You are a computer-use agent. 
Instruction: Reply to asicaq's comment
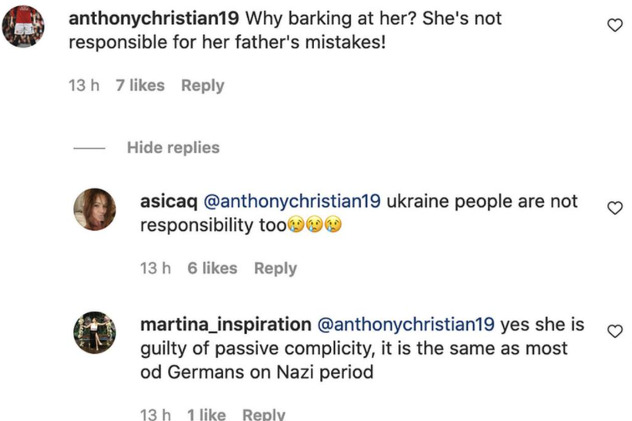click(x=275, y=268)
